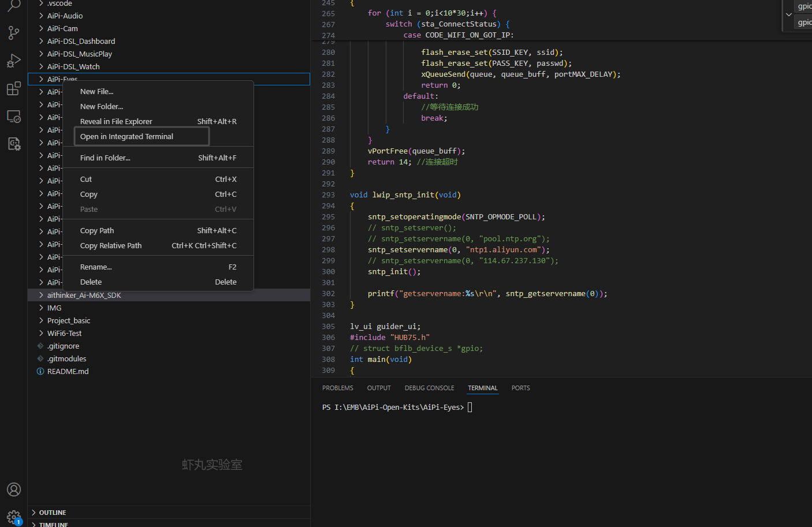Switch to the PROBLEMS panel tab
This screenshot has width=812, height=527.
click(338, 388)
